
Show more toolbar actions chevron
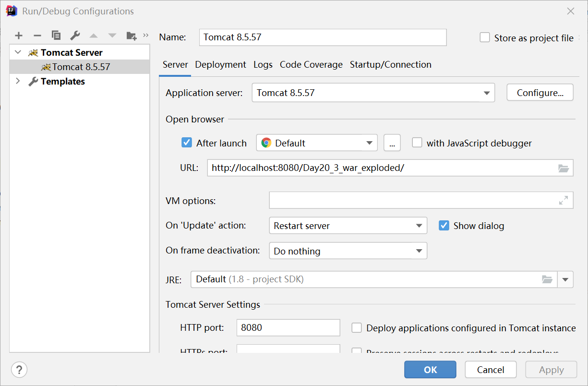(146, 35)
